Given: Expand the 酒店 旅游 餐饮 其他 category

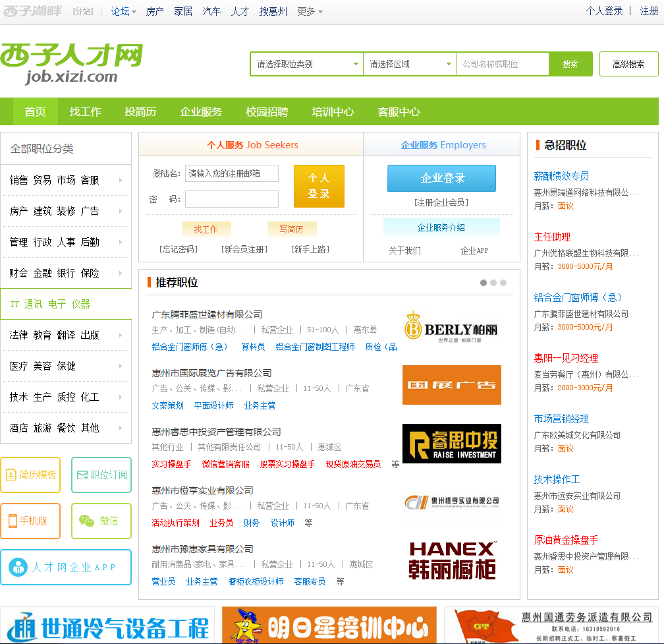Looking at the screenshot, I should click(66, 428).
